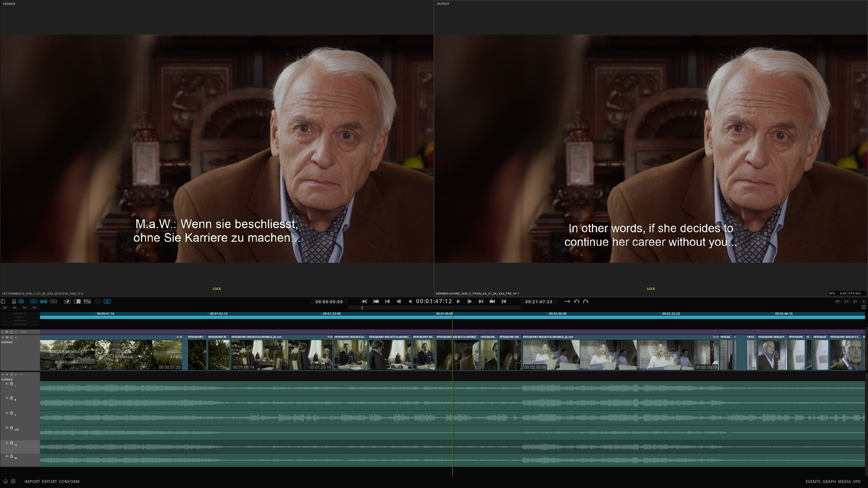Redo the last action
The height and width of the screenshot is (488, 868).
coord(586,301)
